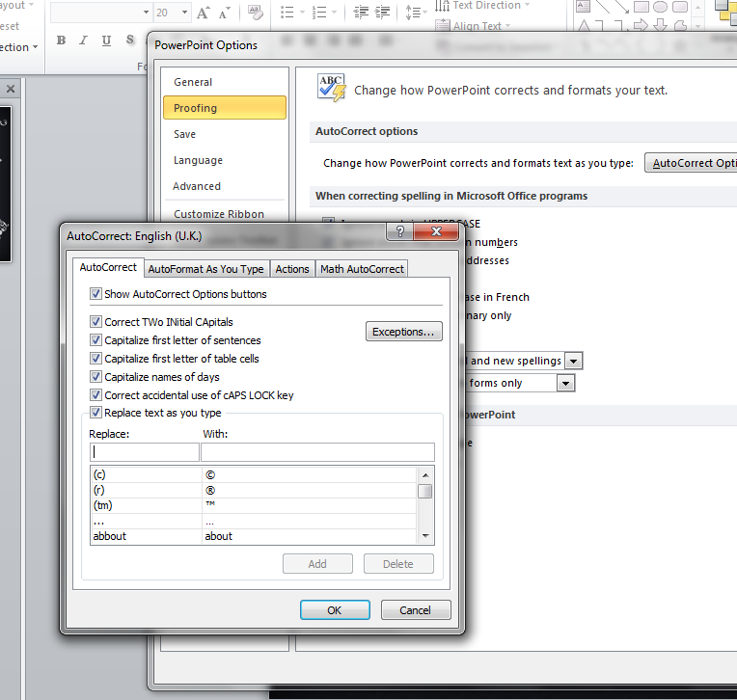Select the straight Line shape
This screenshot has width=737, height=700.
click(603, 6)
